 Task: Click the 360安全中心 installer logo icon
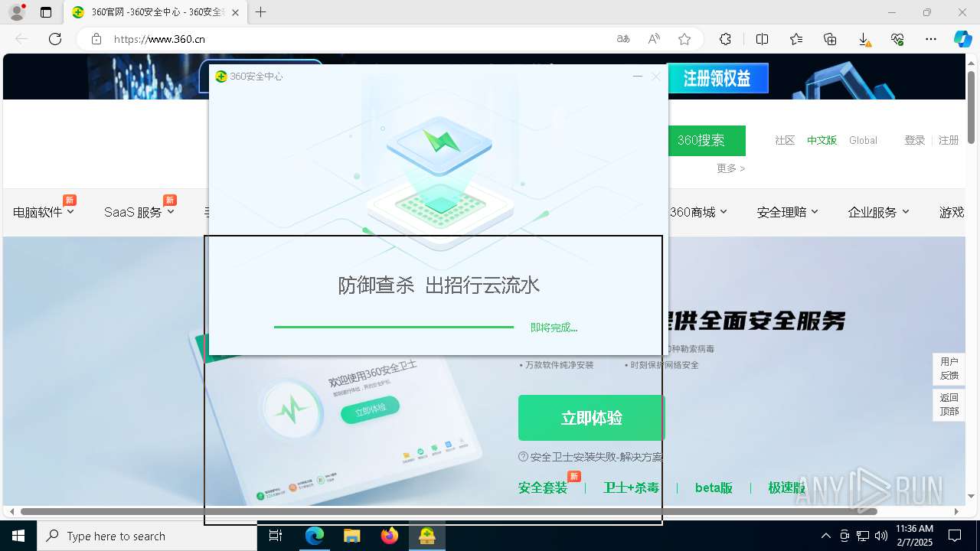click(x=221, y=77)
